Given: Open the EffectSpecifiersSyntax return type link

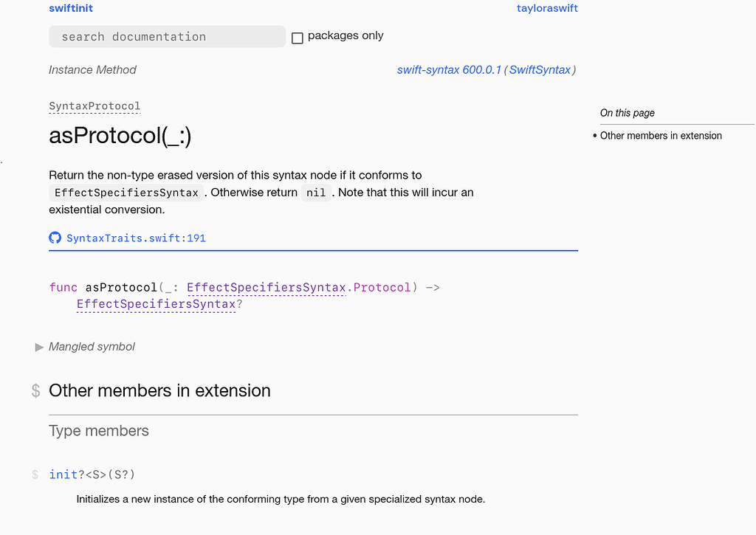Looking at the screenshot, I should coord(156,303).
